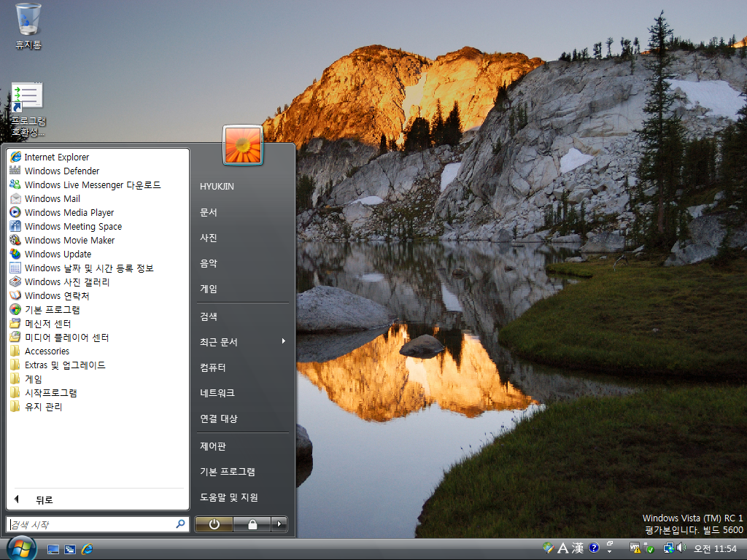Open the language bar options arrow
Screen dimensions: 747x560
609,551
